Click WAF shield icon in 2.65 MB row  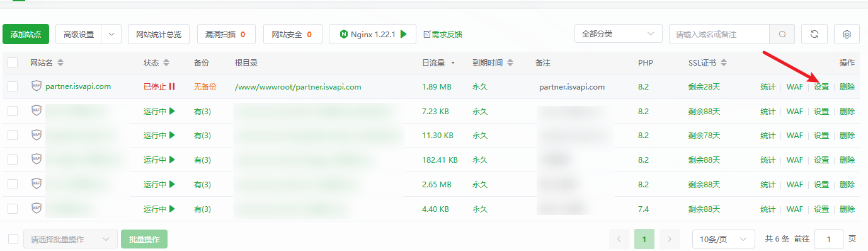pos(37,184)
